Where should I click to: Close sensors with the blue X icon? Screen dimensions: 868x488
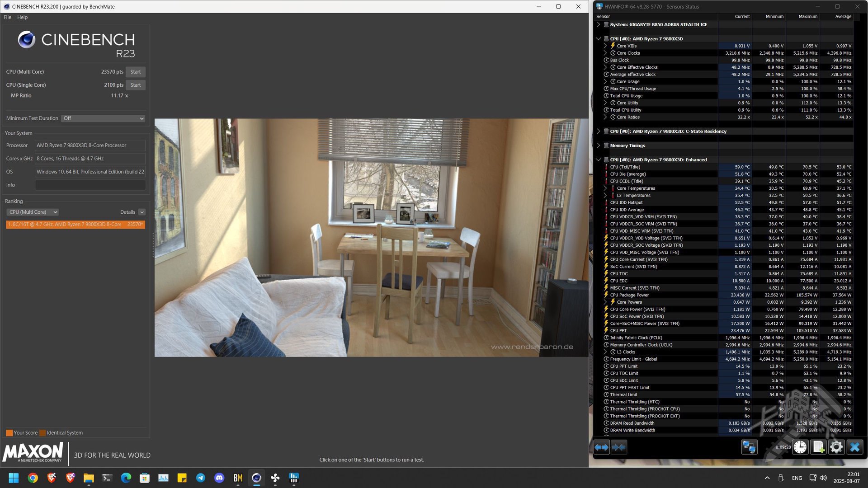click(854, 447)
